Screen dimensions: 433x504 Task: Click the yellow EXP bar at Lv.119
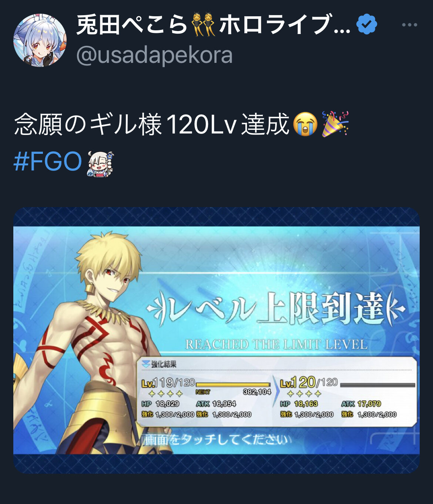pos(233,385)
